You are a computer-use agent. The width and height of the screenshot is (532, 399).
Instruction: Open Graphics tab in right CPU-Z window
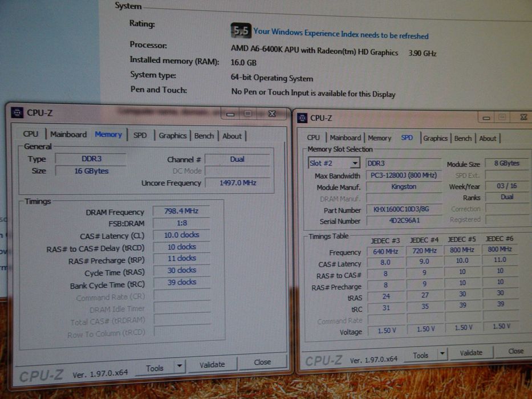435,138
